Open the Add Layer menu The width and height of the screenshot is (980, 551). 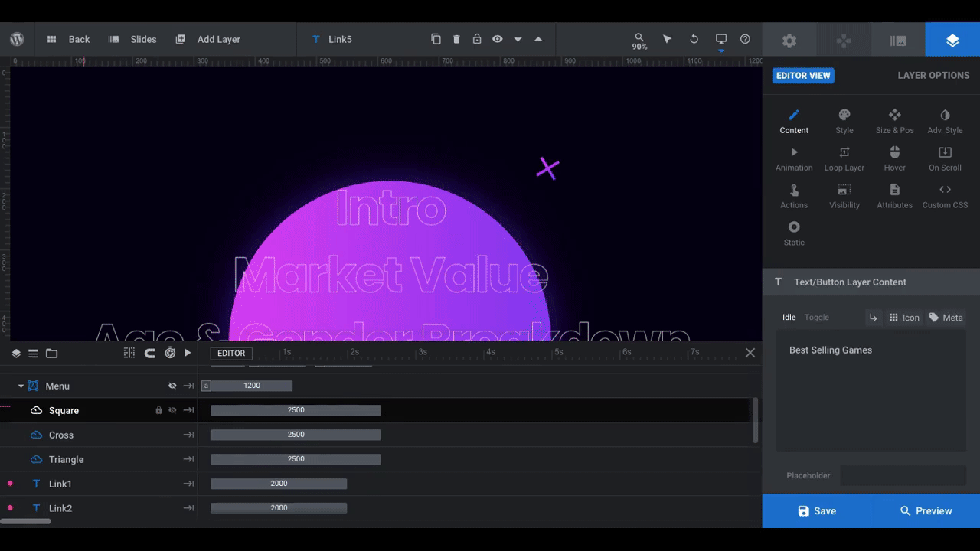point(208,39)
